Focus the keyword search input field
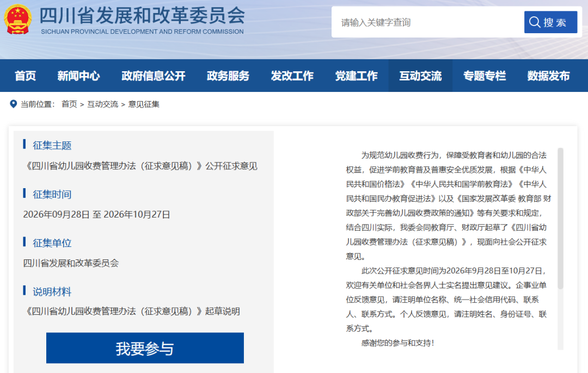This screenshot has width=588, height=373. 427,22
